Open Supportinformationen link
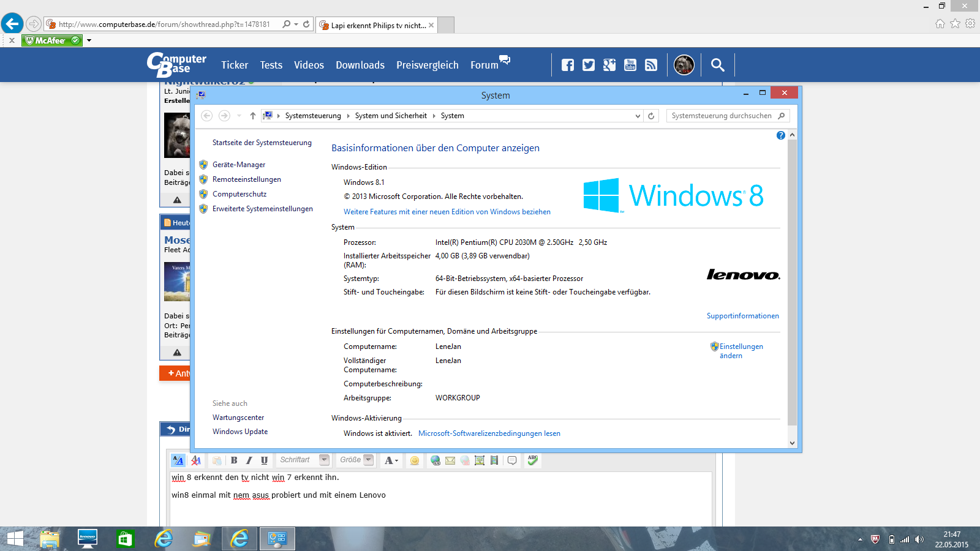 (743, 316)
